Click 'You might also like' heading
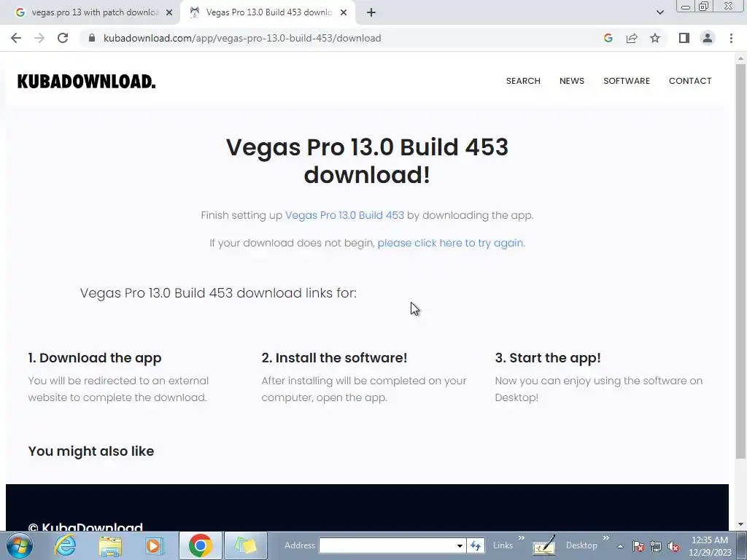The width and height of the screenshot is (747, 560). pos(91,451)
